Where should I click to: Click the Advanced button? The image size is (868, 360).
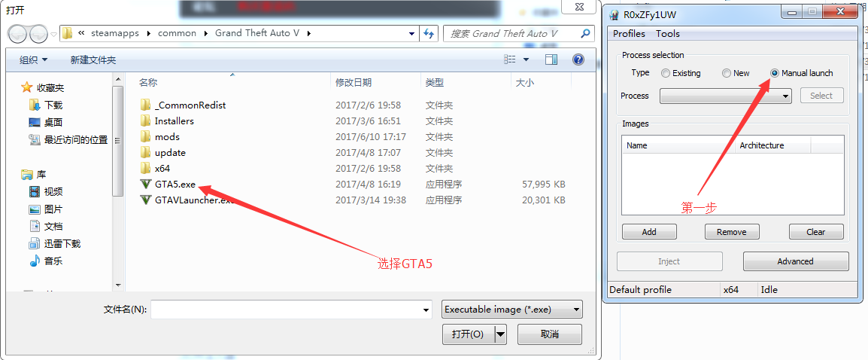click(x=795, y=261)
